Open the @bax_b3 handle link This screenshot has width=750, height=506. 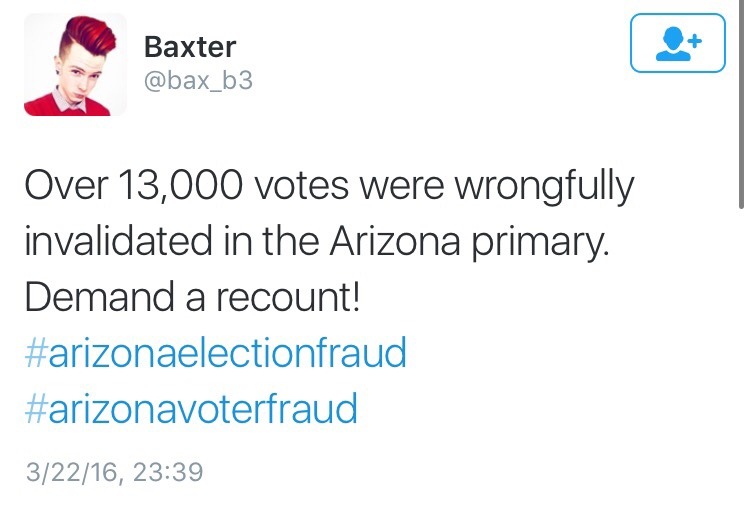pyautogui.click(x=198, y=80)
